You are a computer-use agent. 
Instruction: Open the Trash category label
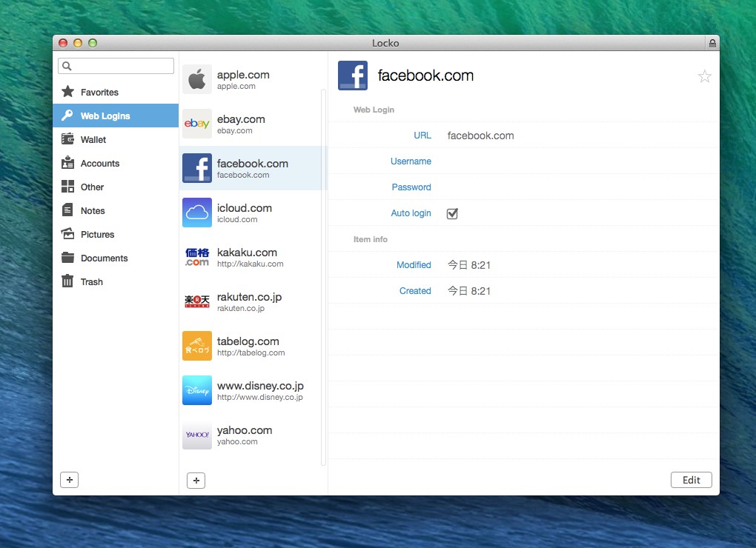[x=92, y=281]
